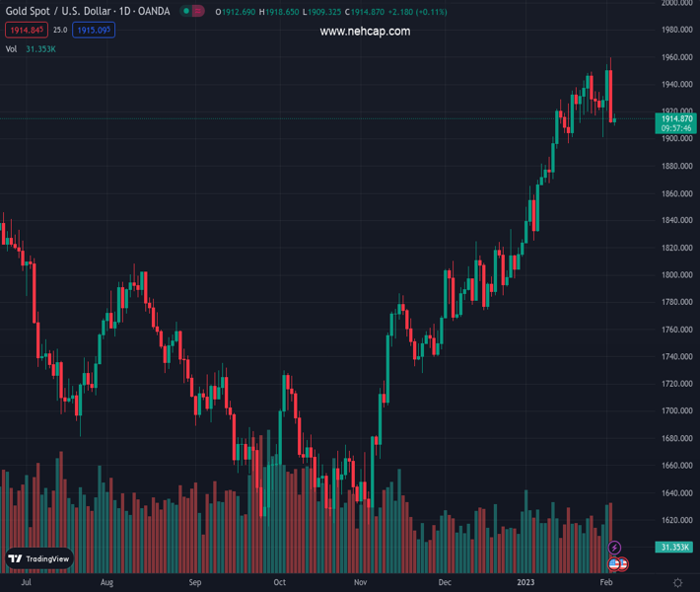700x592 pixels.
Task: Click the TradingView logo badge
Action: click(39, 558)
